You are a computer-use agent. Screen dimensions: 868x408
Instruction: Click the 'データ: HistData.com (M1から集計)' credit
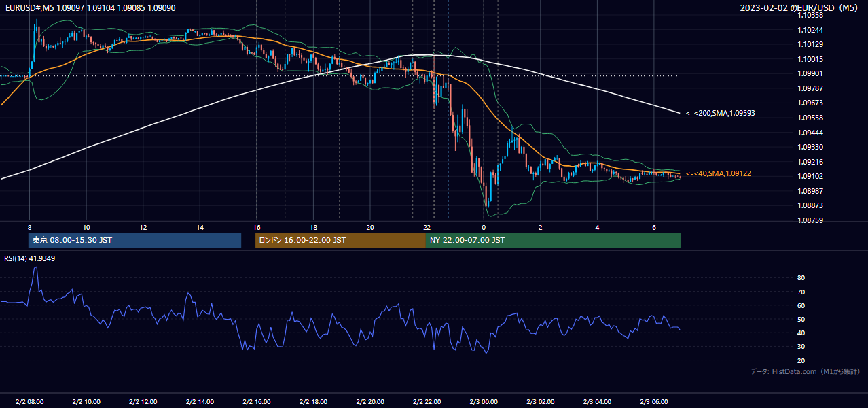point(805,371)
